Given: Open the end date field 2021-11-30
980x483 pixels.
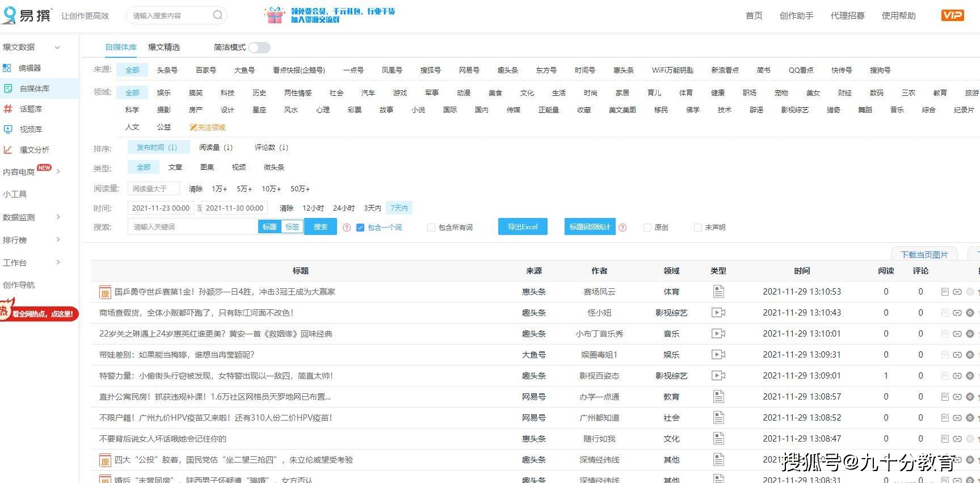Looking at the screenshot, I should [234, 208].
